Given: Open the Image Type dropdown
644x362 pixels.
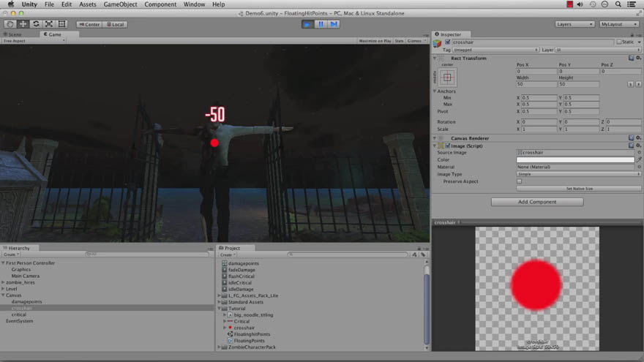Looking at the screenshot, I should tap(578, 174).
